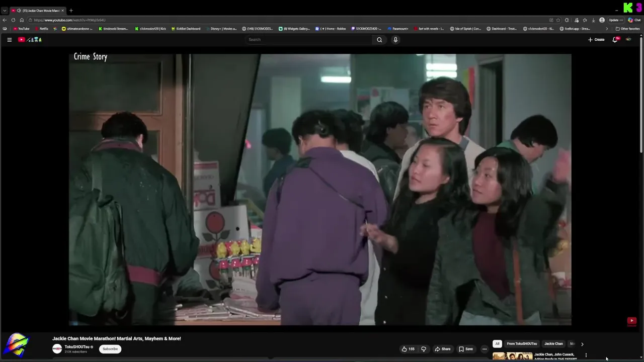Image resolution: width=644 pixels, height=362 pixels.
Task: Go to YouTube home via logo
Action: coord(30,39)
